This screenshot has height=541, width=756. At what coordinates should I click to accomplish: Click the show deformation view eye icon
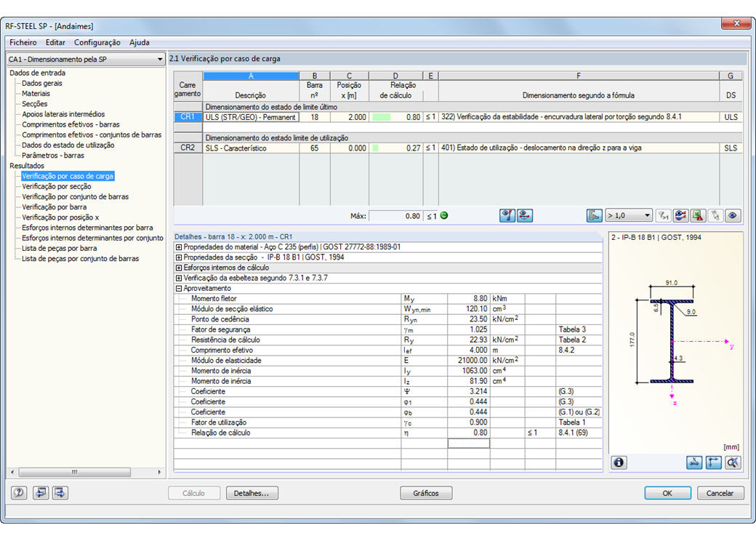pos(525,215)
